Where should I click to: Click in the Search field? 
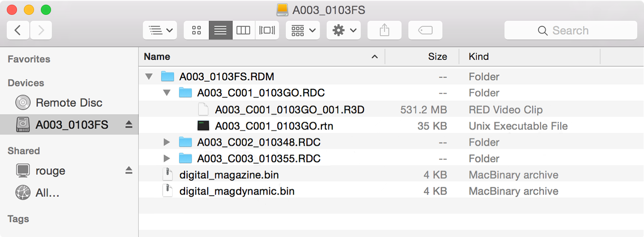570,30
